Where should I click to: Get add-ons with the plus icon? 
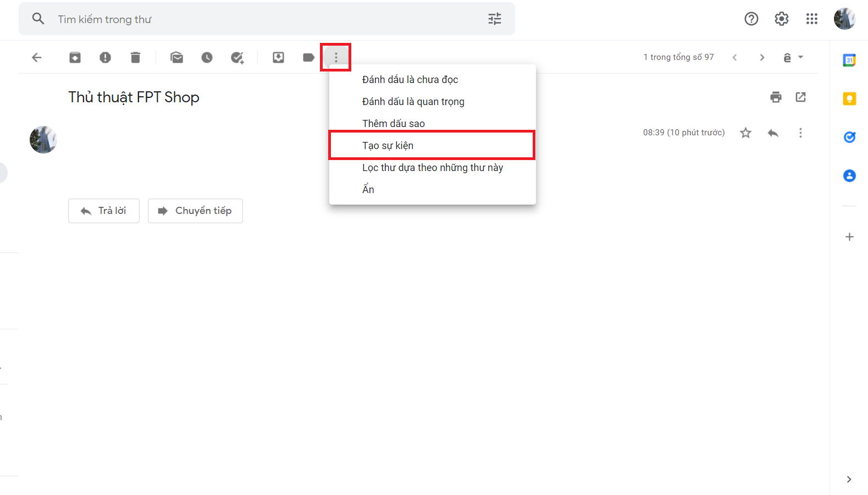coord(849,237)
